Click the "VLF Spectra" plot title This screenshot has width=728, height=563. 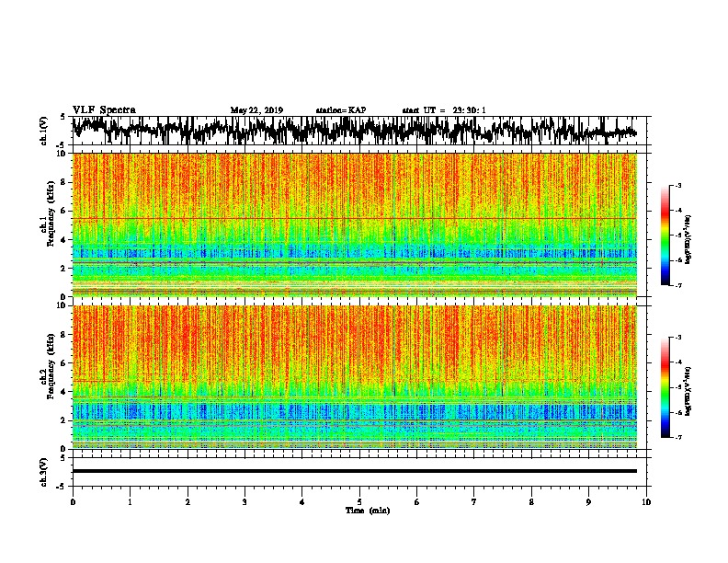104,110
